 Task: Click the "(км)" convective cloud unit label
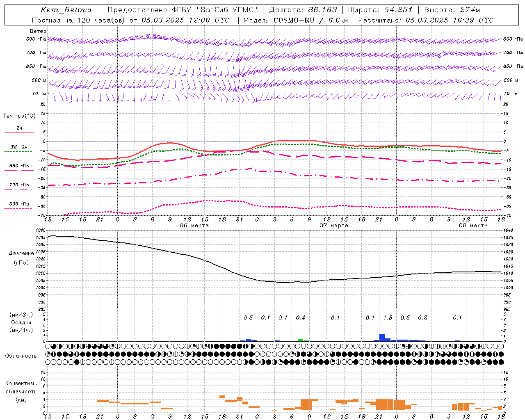pos(21,399)
